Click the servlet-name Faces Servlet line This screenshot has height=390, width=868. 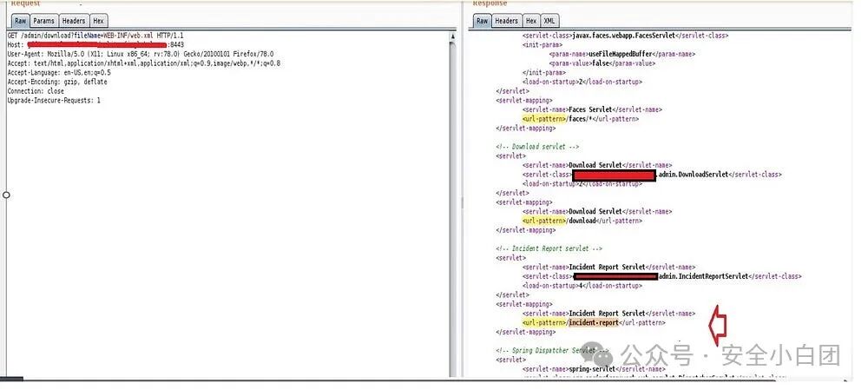(x=592, y=109)
